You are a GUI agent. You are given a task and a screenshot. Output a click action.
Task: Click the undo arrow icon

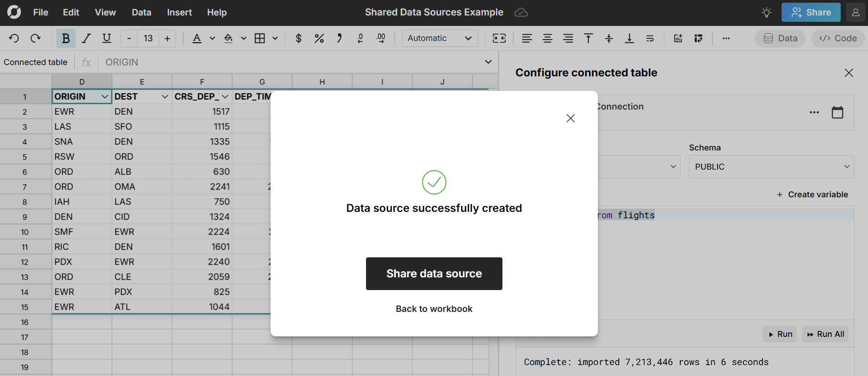click(14, 38)
